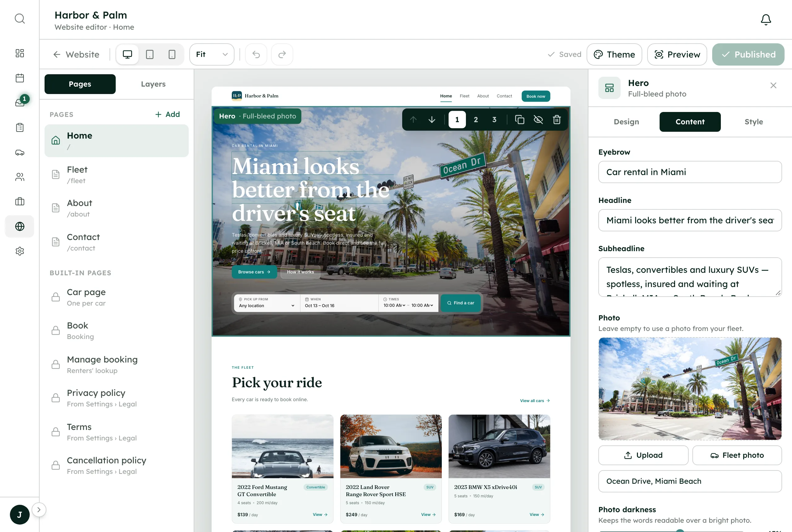Click the redo arrow button
This screenshot has height=532, width=792.
pos(282,54)
